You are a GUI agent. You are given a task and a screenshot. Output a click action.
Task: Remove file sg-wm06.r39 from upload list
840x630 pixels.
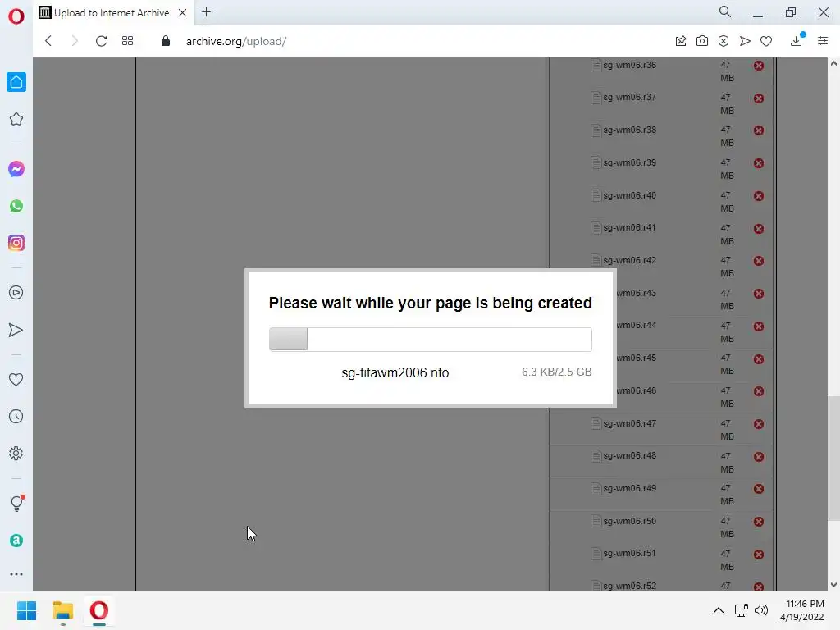[759, 163]
